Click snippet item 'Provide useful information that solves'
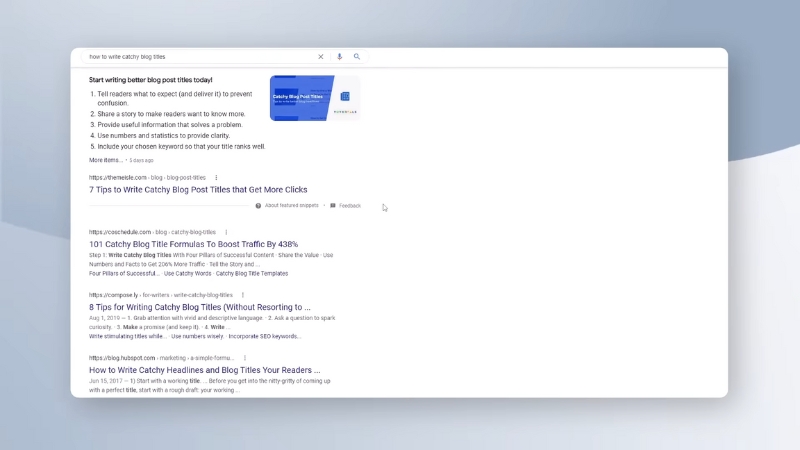This screenshot has width=800, height=450. (170, 125)
